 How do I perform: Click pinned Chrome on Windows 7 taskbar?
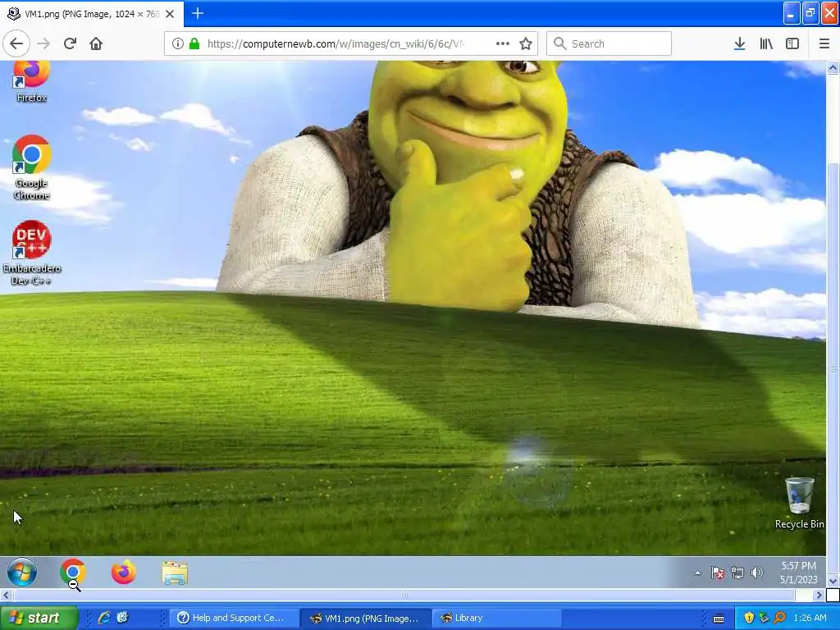click(73, 572)
